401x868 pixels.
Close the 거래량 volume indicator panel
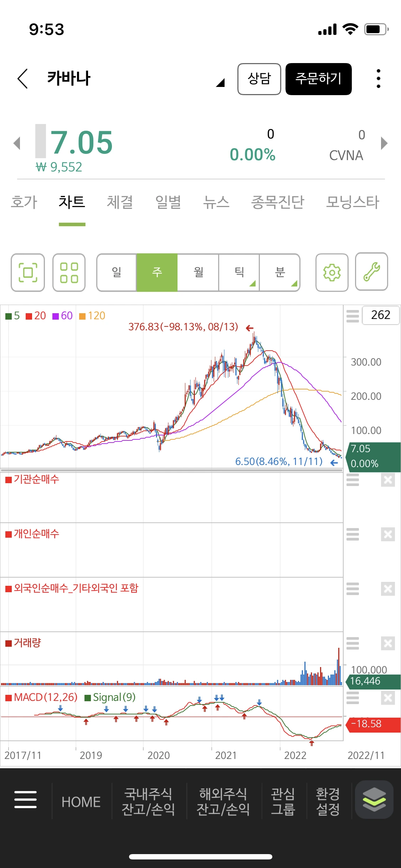388,644
